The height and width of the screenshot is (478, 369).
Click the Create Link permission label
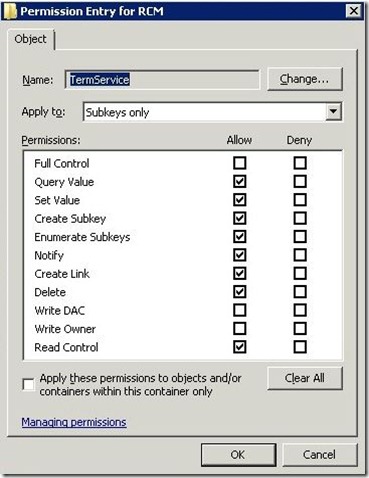click(x=62, y=274)
